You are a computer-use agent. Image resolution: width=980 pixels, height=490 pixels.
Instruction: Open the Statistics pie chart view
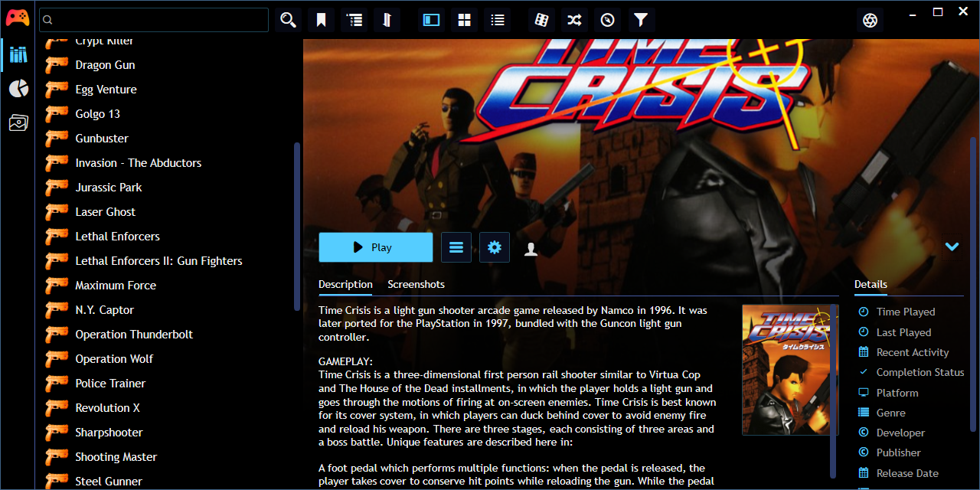pos(18,89)
